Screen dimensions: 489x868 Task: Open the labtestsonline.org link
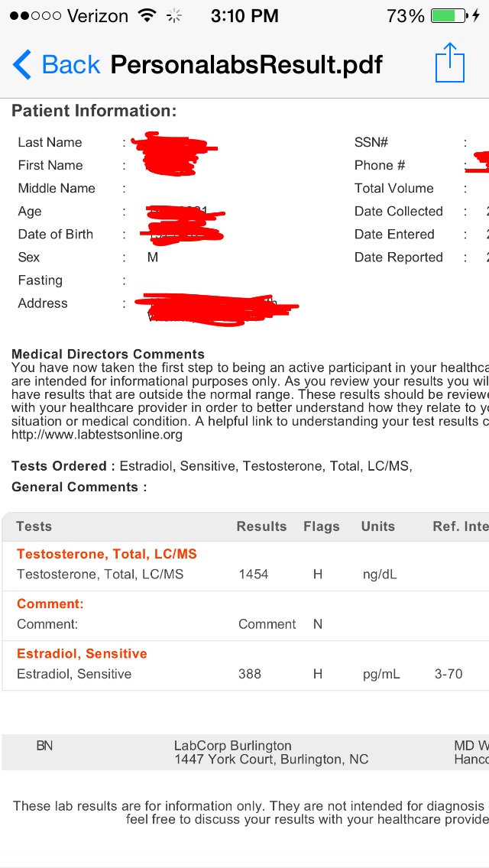pos(97,435)
